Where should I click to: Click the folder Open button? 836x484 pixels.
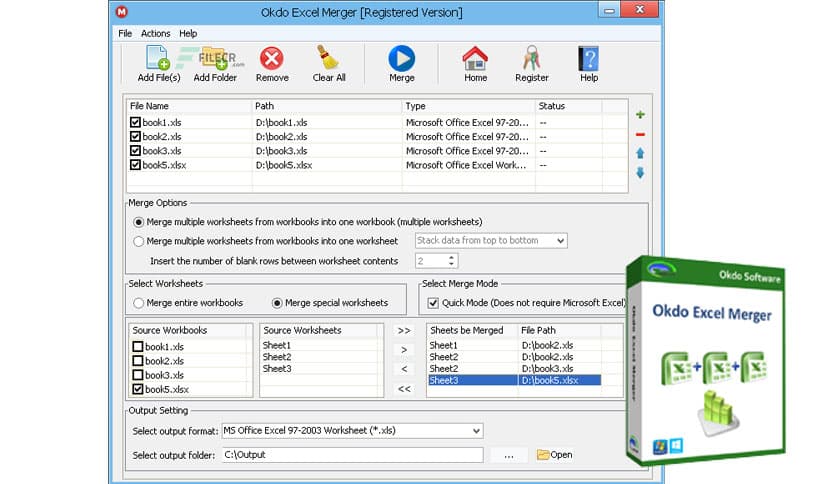pos(554,455)
